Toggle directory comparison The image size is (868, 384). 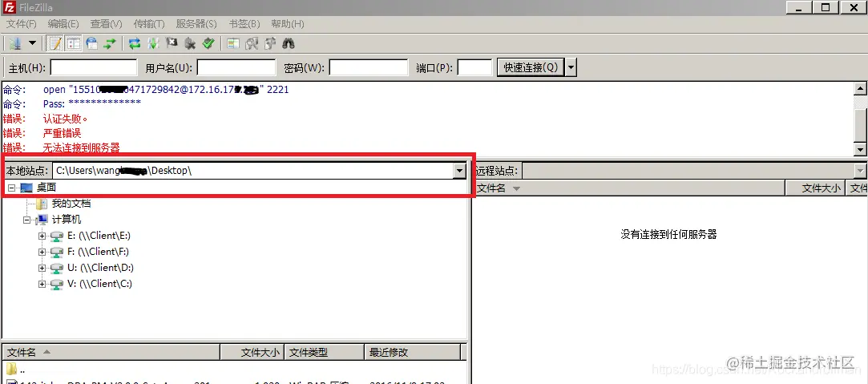point(252,43)
